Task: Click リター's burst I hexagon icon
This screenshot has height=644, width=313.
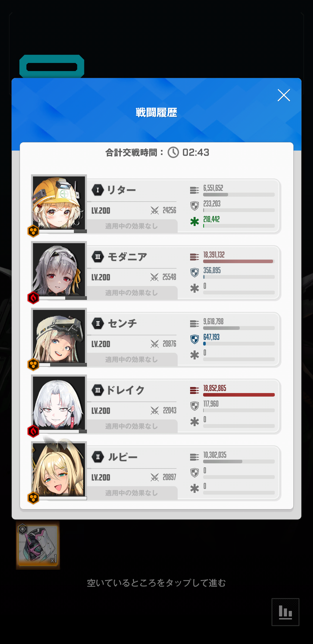Action: pos(98,190)
